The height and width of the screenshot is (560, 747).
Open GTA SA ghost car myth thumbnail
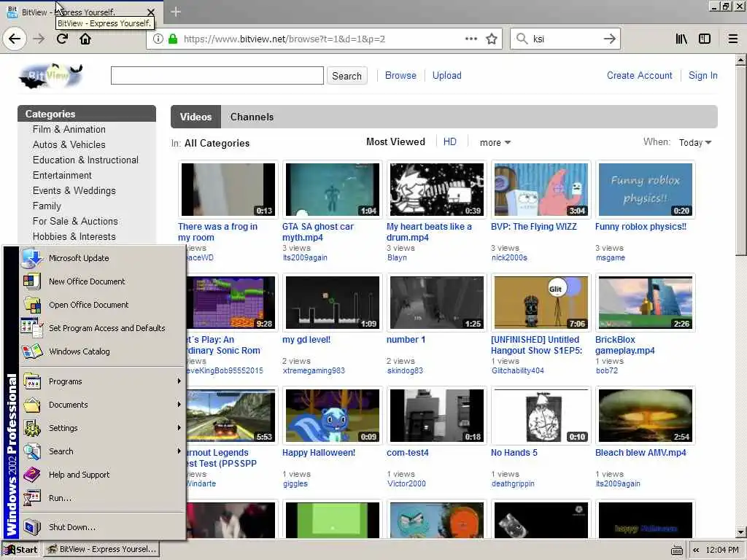click(333, 190)
